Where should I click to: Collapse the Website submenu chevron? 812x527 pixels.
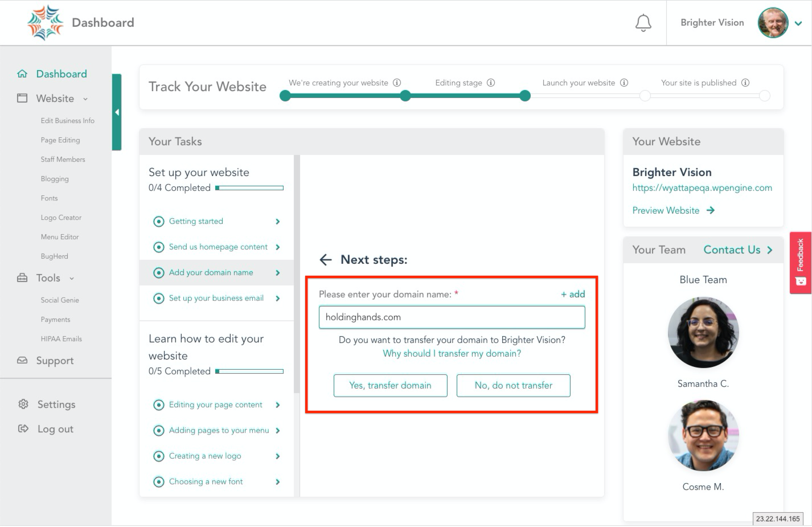point(85,98)
